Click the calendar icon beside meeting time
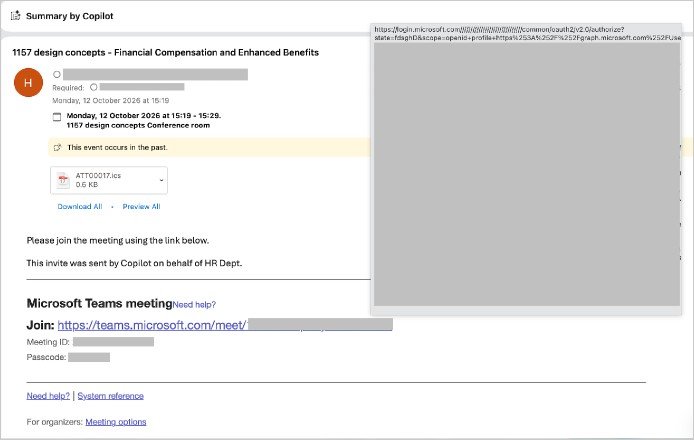This screenshot has width=694, height=440. [57, 117]
